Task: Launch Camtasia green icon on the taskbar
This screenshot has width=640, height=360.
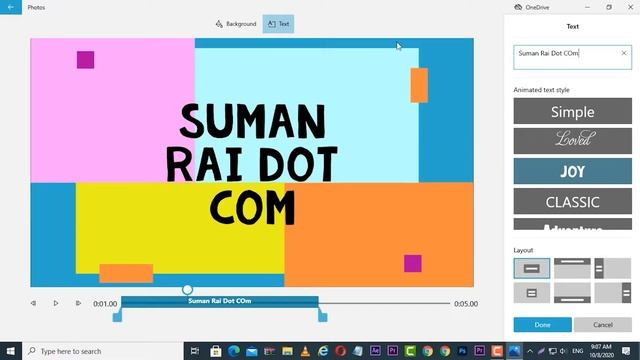Action: point(410,351)
